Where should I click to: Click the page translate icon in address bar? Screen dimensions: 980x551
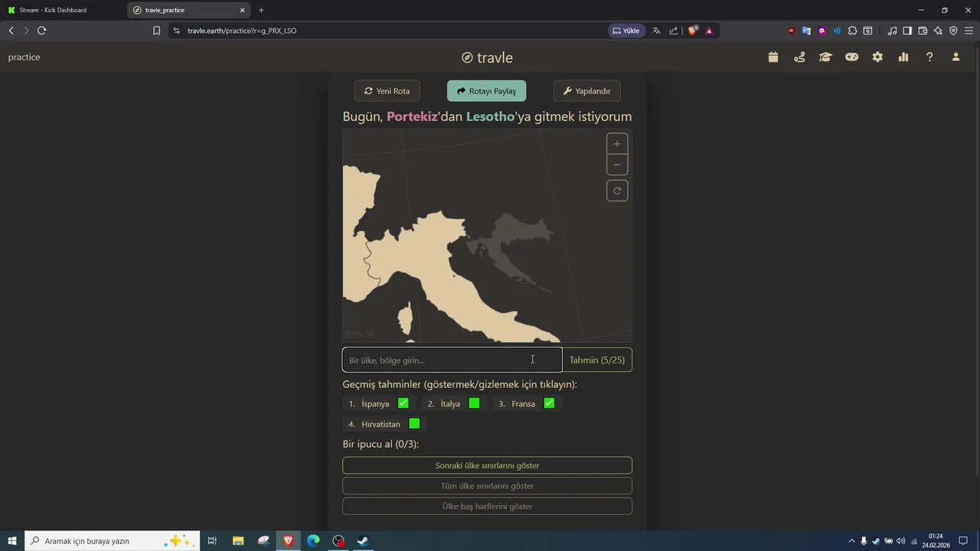[656, 31]
